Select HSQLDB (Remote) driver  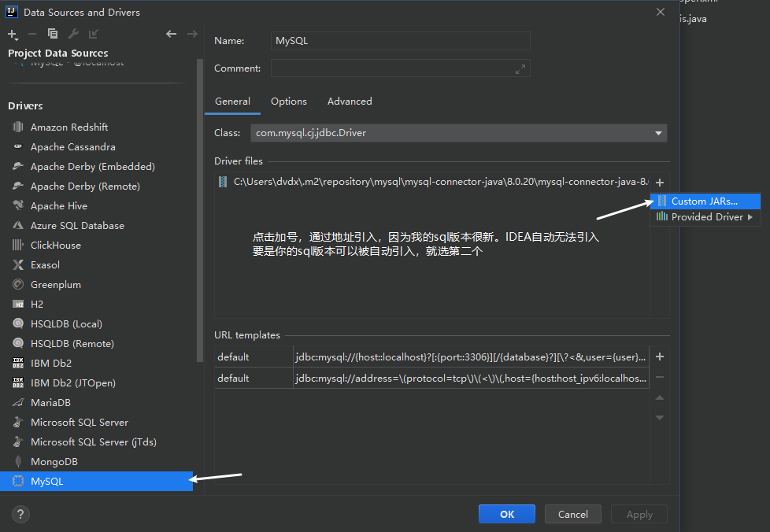(x=96, y=344)
